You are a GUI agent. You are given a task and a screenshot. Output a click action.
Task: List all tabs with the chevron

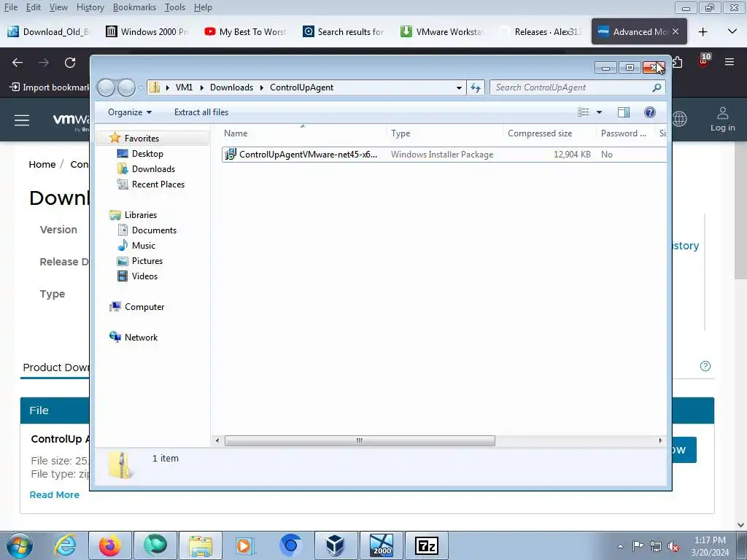(732, 31)
